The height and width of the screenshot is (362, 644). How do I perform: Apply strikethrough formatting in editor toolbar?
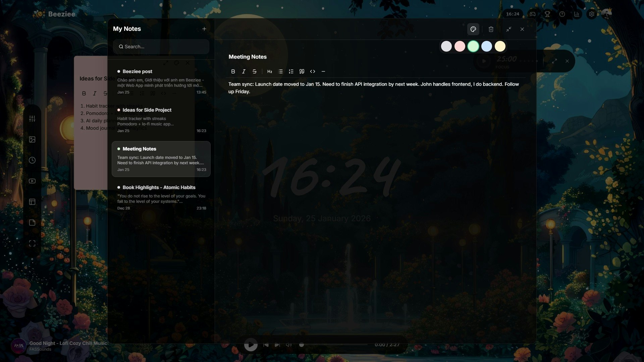coord(255,71)
